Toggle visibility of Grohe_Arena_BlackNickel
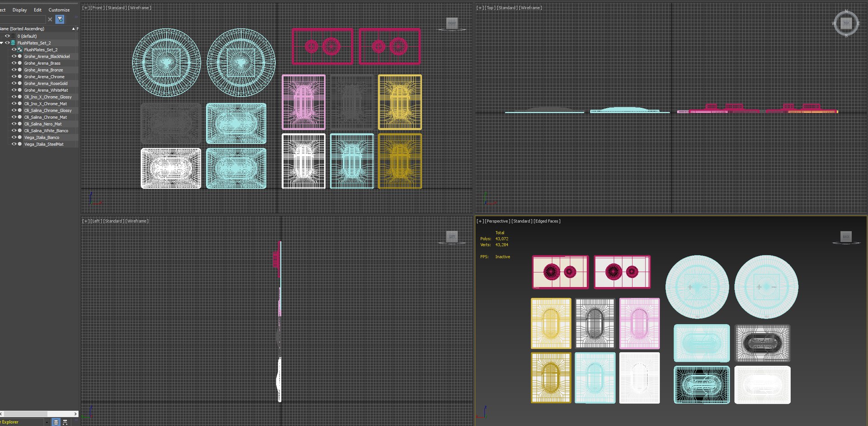Screen dimensions: 868x426 click(14, 57)
